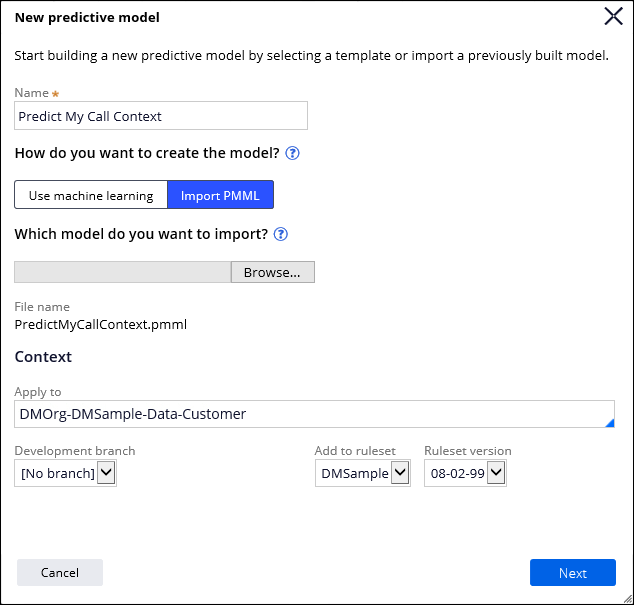Click the Development branch label
Viewport: 634px width, 605px height.
75,451
